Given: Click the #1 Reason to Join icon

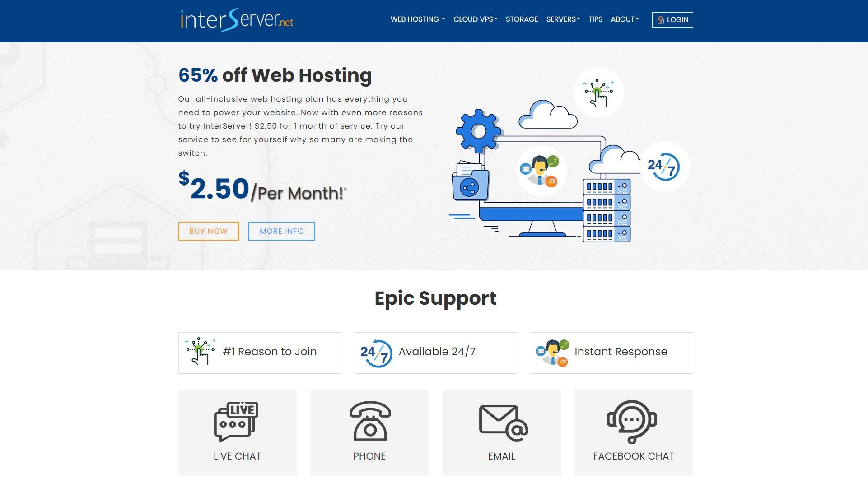Looking at the screenshot, I should (200, 352).
